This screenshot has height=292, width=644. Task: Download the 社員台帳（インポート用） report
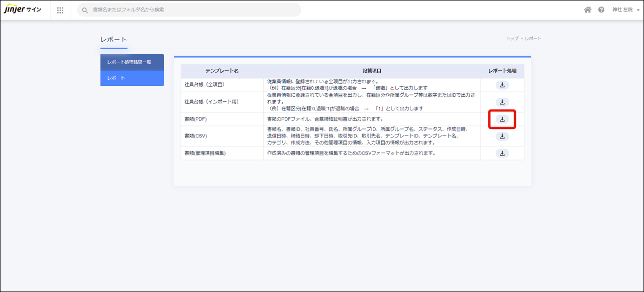pos(502,102)
